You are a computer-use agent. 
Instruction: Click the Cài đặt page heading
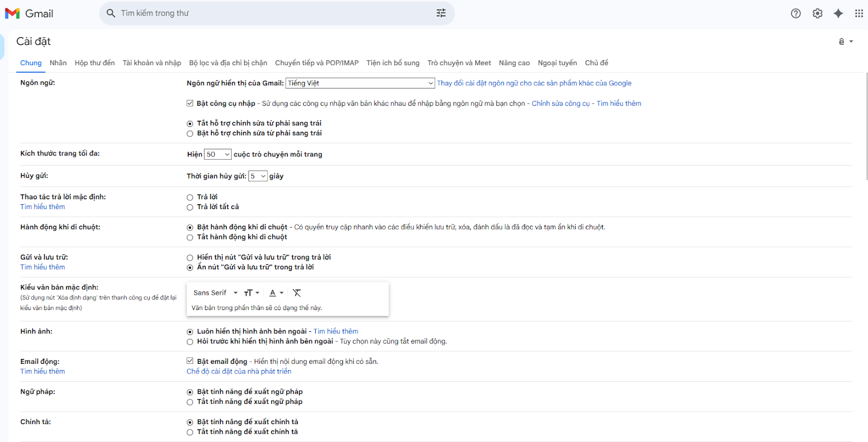click(33, 41)
